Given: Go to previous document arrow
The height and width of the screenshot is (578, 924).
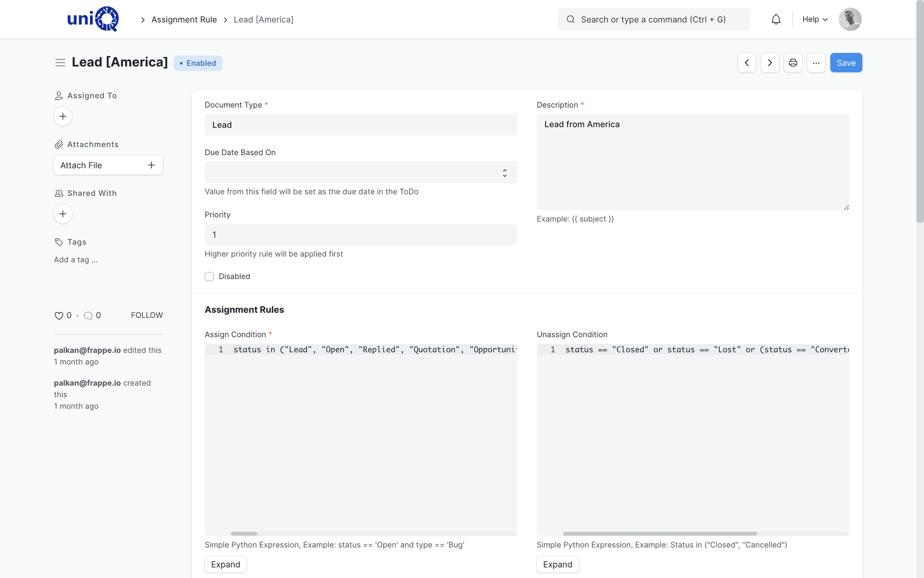Looking at the screenshot, I should 746,63.
